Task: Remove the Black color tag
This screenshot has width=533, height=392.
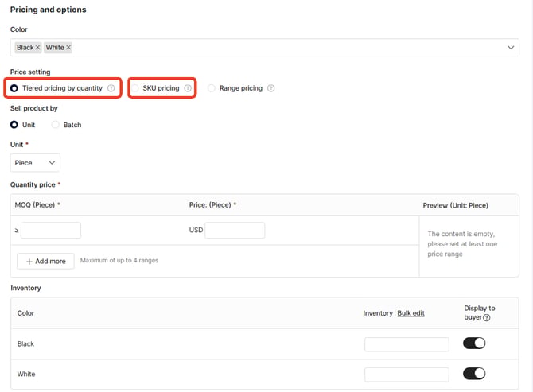Action: pyautogui.click(x=37, y=48)
